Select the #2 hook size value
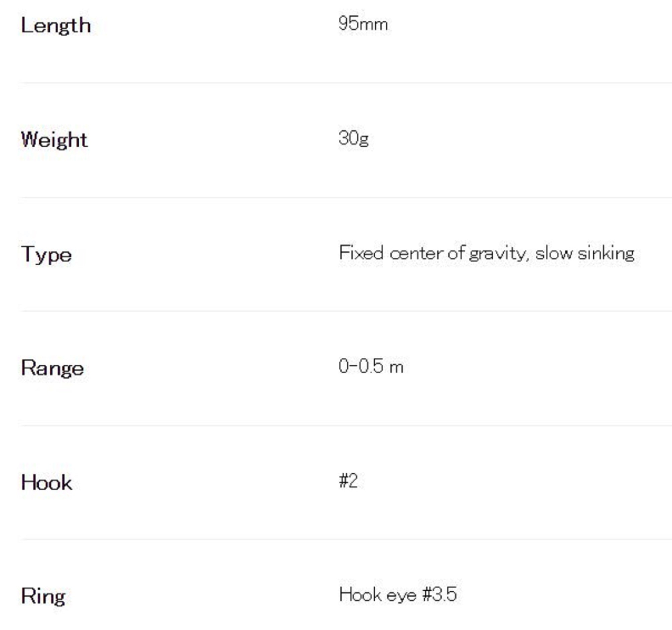The height and width of the screenshot is (630, 672). pyautogui.click(x=348, y=480)
